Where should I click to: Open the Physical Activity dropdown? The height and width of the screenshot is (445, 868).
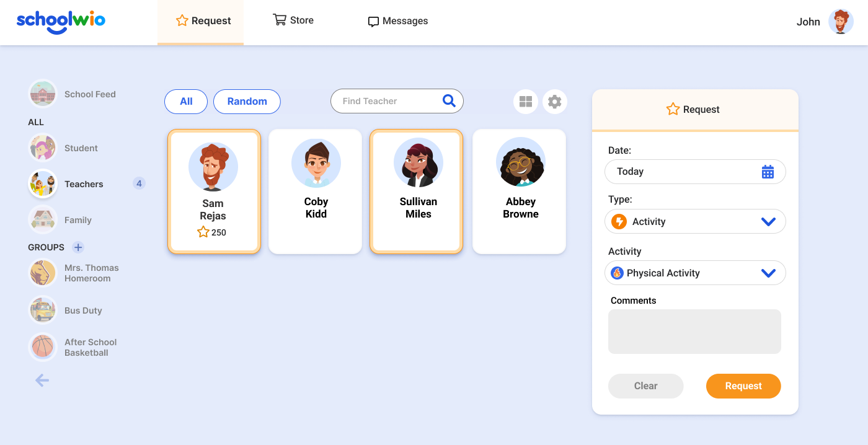(695, 273)
